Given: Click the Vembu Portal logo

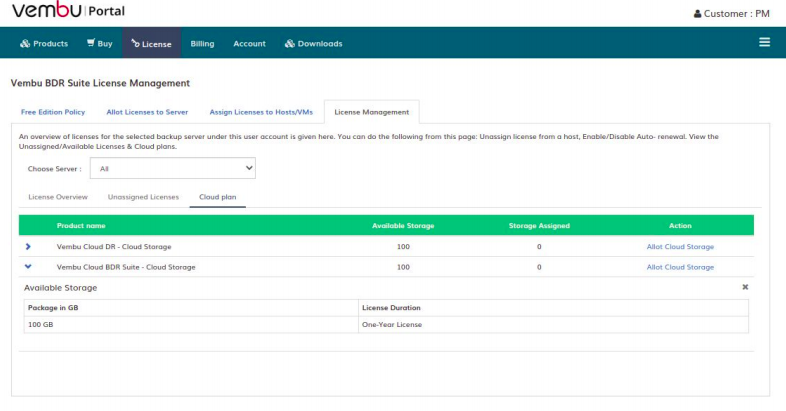Looking at the screenshot, I should [68, 10].
